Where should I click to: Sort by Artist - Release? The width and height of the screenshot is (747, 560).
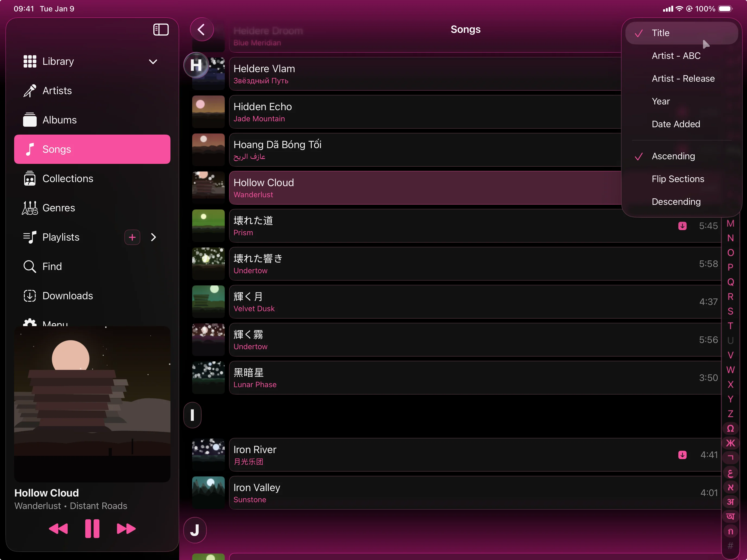click(x=683, y=78)
